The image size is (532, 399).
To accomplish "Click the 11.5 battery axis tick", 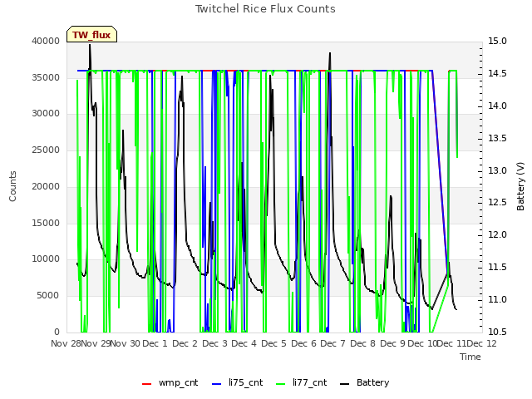I will click(x=497, y=268).
